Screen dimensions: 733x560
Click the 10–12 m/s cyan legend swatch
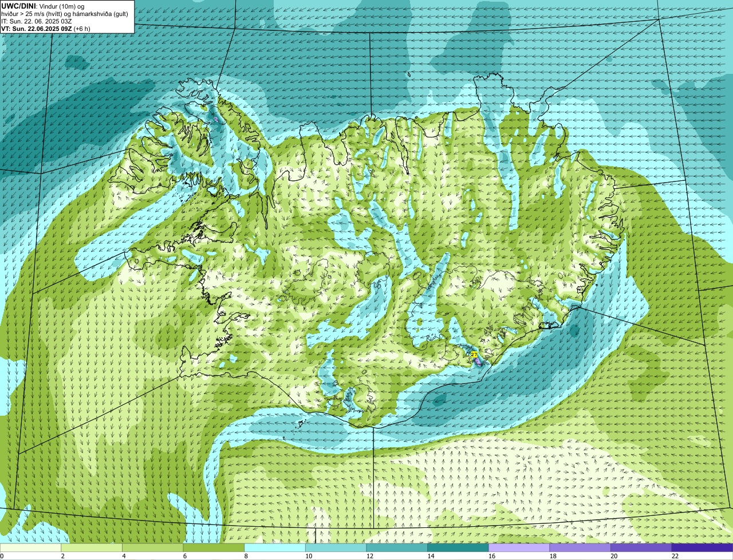click(336, 547)
